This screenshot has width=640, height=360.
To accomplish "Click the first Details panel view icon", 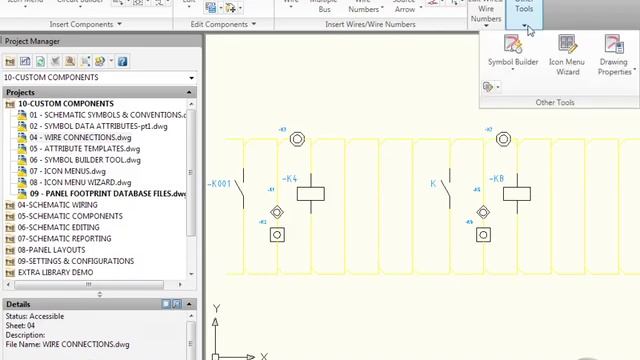I will [166, 304].
